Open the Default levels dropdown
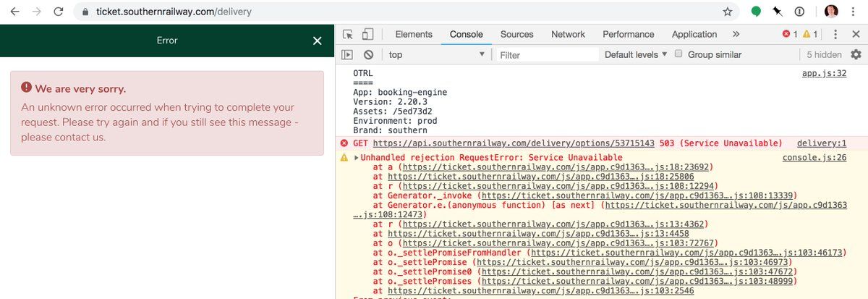This screenshot has width=868, height=299. pyautogui.click(x=636, y=54)
